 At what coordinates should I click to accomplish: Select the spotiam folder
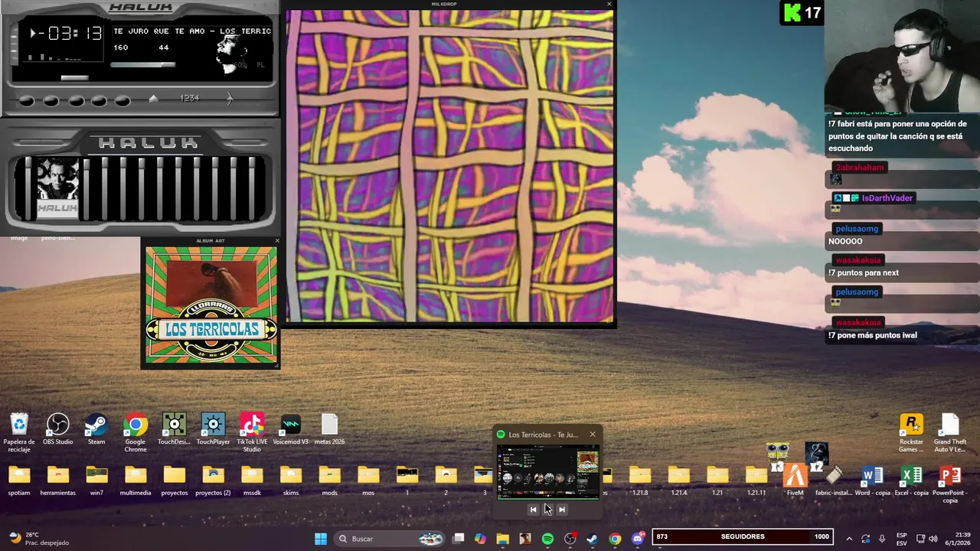(x=19, y=480)
